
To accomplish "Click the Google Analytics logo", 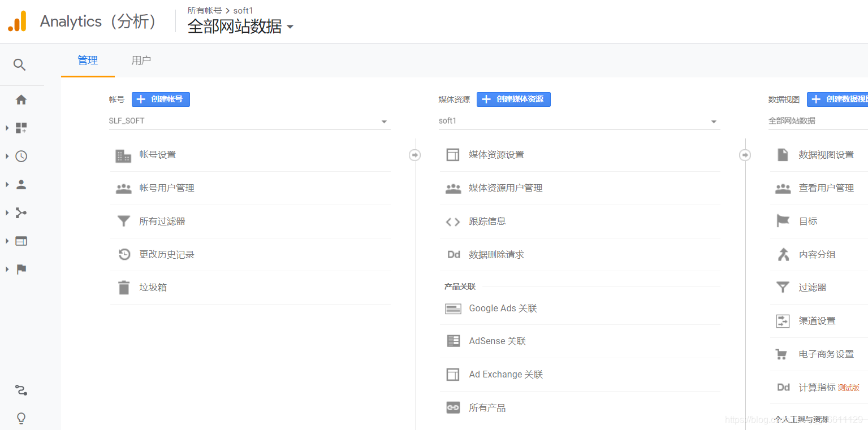I will [x=17, y=21].
